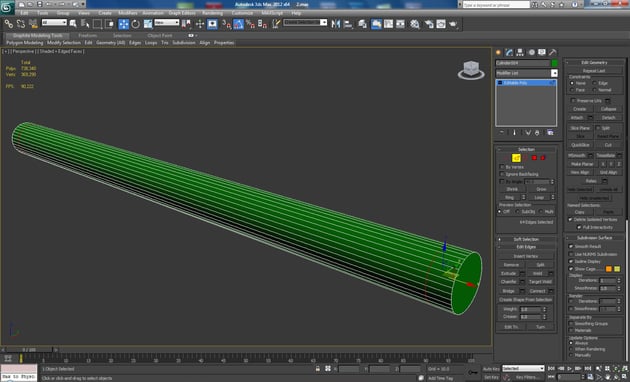The height and width of the screenshot is (382, 630).
Task: Open the Modifiers menu
Action: point(128,13)
